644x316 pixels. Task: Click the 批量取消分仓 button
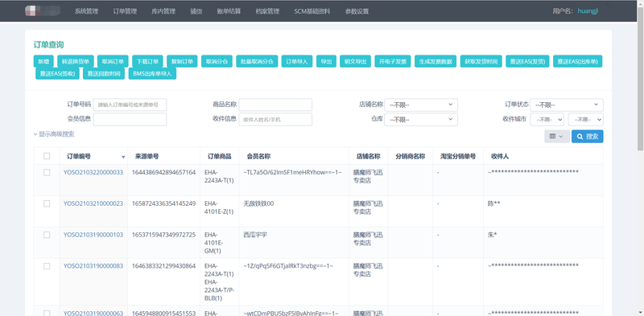257,61
